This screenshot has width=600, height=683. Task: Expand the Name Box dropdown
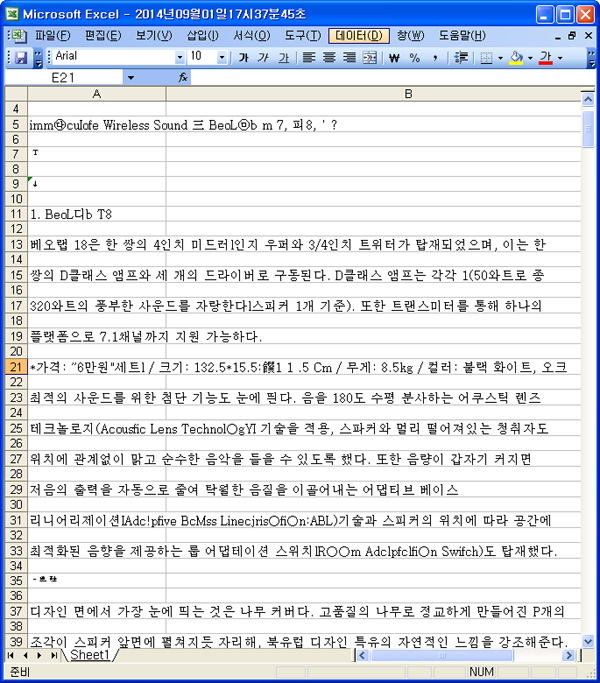click(131, 77)
